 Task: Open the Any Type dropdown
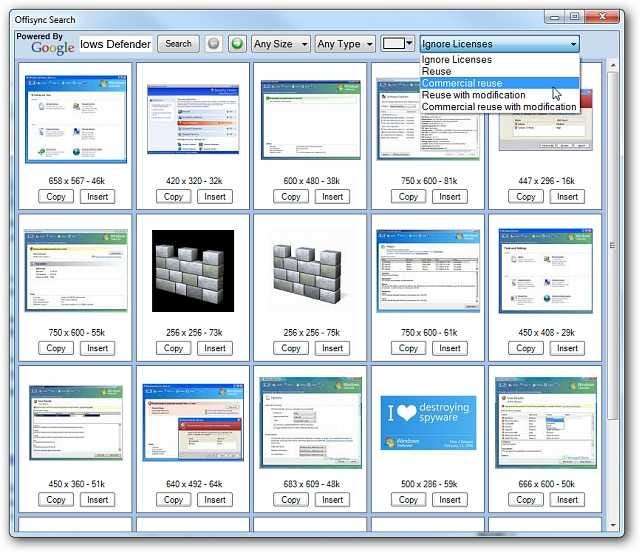point(345,44)
